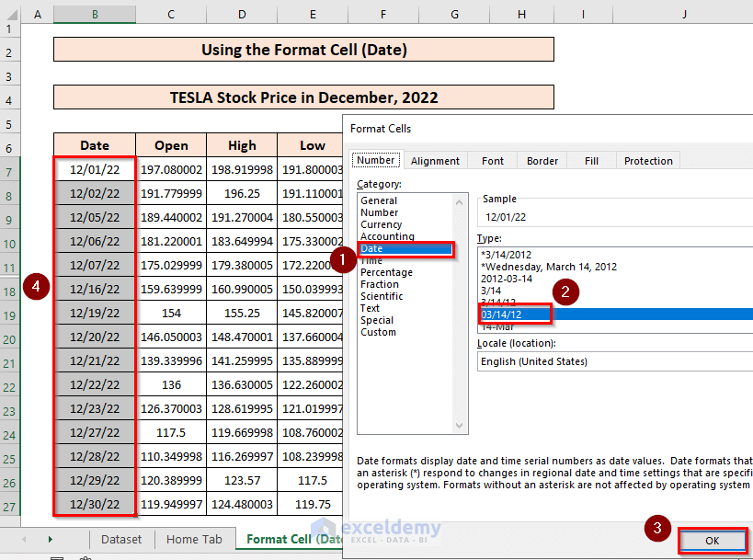The height and width of the screenshot is (560, 753).
Task: Choose Special category
Action: point(377,320)
